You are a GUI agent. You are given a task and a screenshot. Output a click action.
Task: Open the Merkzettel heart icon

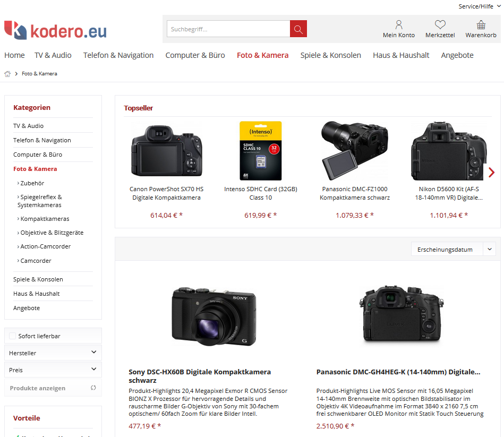coord(440,25)
